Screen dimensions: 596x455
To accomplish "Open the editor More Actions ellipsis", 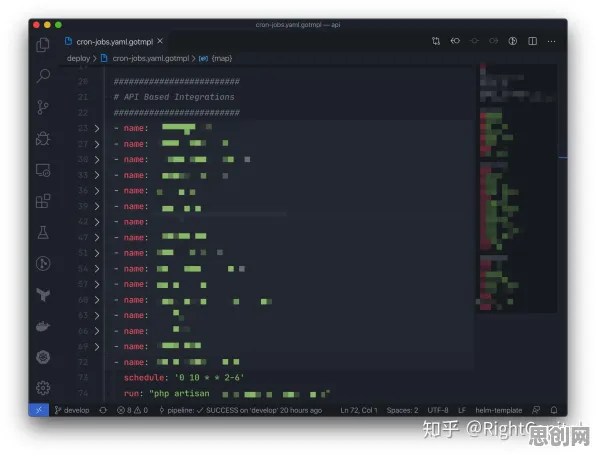I will pyautogui.click(x=552, y=41).
